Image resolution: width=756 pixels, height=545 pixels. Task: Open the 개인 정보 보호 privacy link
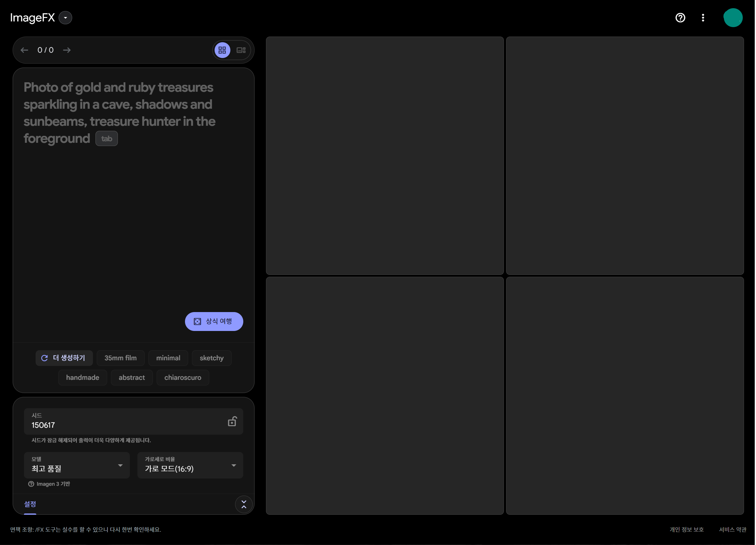686,529
